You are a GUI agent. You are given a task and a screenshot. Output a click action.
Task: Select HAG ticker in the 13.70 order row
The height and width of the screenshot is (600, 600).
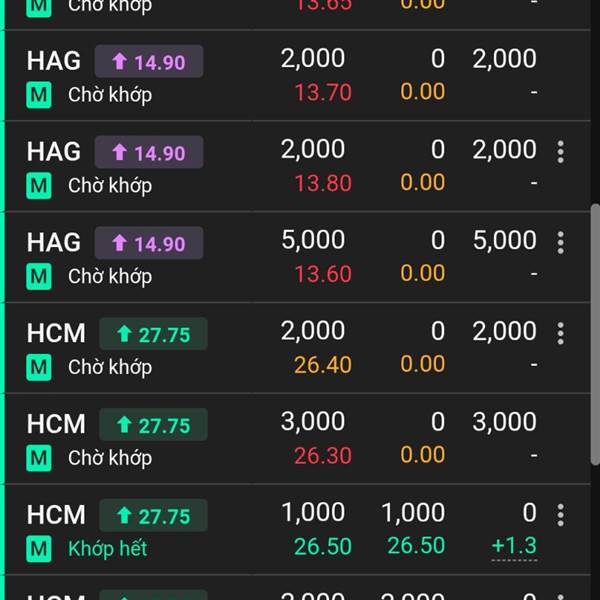tap(54, 61)
